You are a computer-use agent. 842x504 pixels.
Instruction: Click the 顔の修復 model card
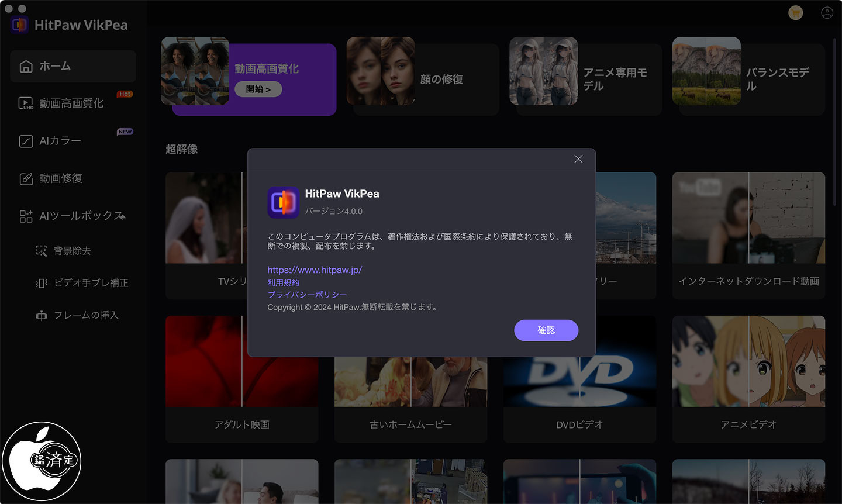423,76
